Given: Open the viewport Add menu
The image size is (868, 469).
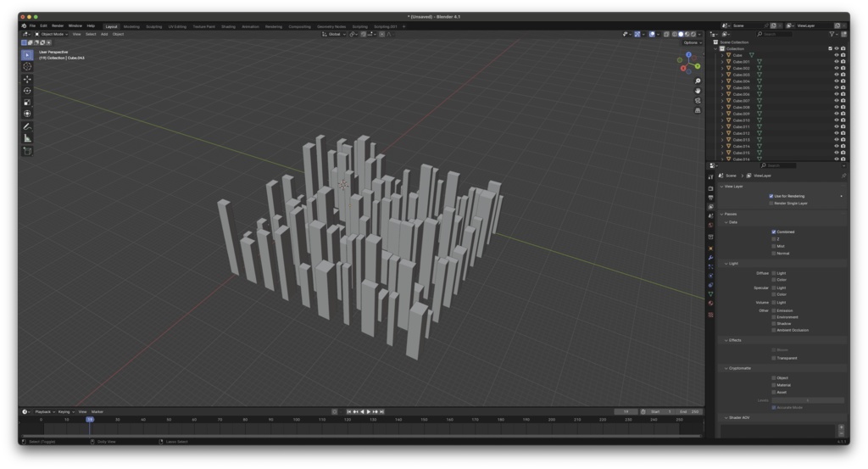Looking at the screenshot, I should tap(104, 34).
